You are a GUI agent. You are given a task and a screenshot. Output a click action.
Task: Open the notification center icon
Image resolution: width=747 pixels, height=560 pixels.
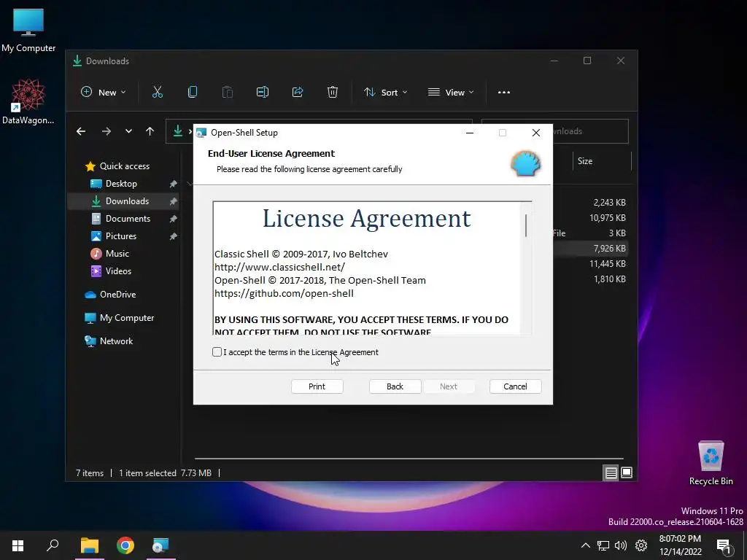click(724, 546)
